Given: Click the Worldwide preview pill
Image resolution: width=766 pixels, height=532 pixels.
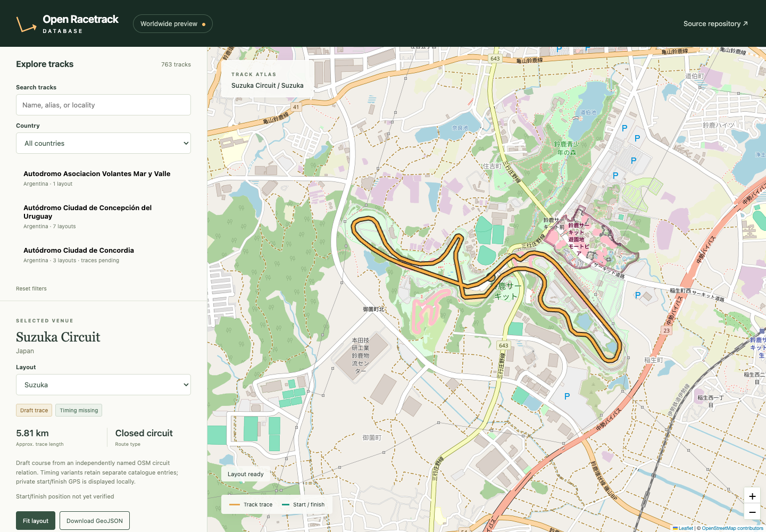Looking at the screenshot, I should click(173, 23).
